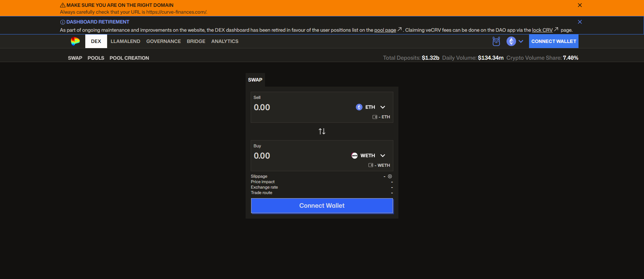Open the LLAMALEND section
The height and width of the screenshot is (279, 644).
coord(125,41)
